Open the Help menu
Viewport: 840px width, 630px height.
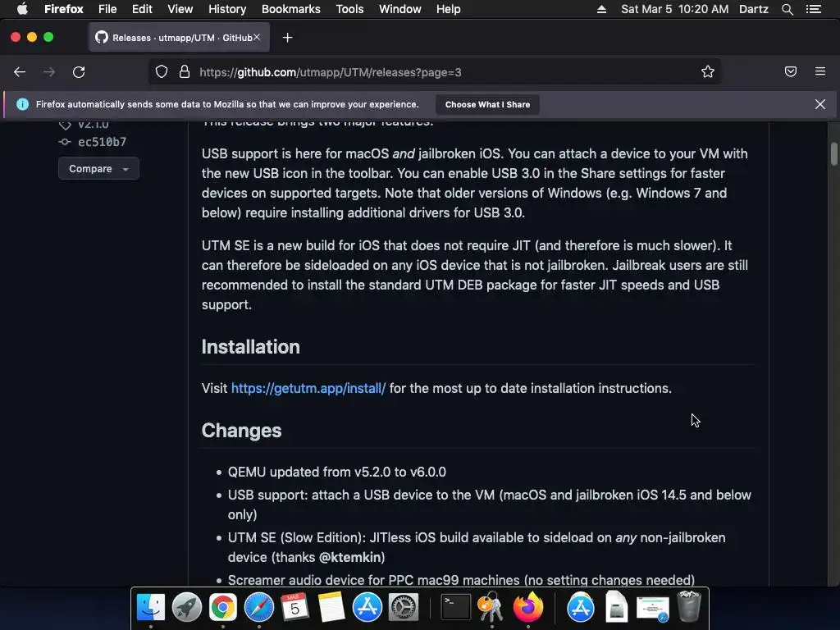click(x=449, y=9)
